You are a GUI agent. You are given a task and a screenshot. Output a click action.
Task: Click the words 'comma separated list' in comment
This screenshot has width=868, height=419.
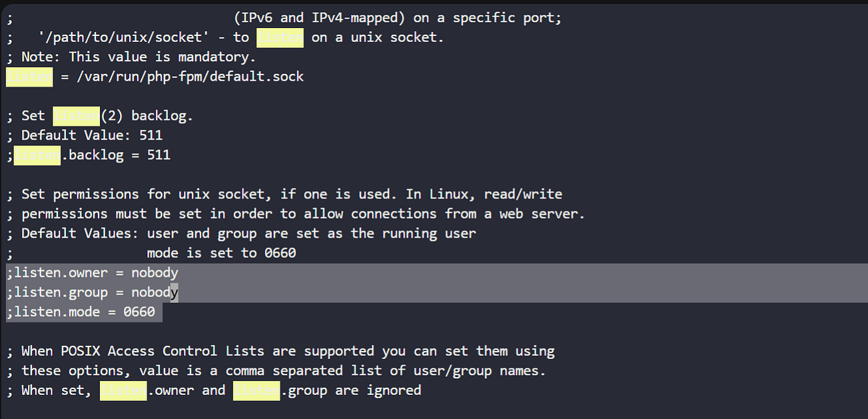pyautogui.click(x=304, y=370)
